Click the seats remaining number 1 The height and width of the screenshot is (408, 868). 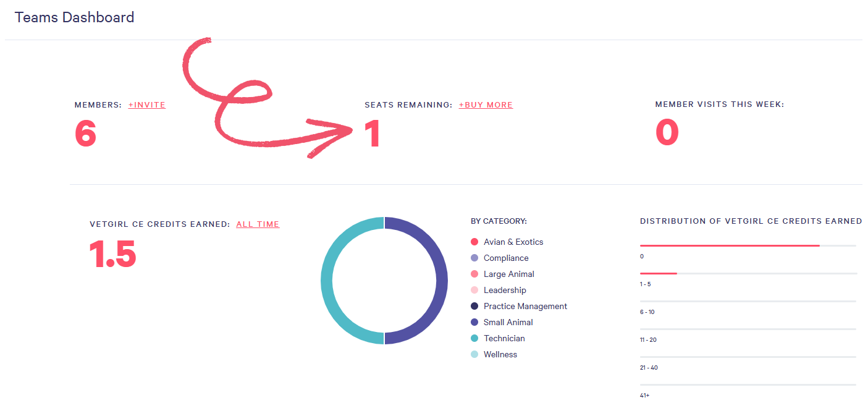click(373, 134)
